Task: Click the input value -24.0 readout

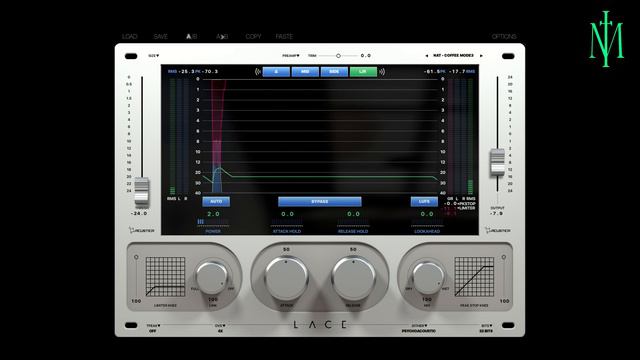Action: [x=139, y=213]
